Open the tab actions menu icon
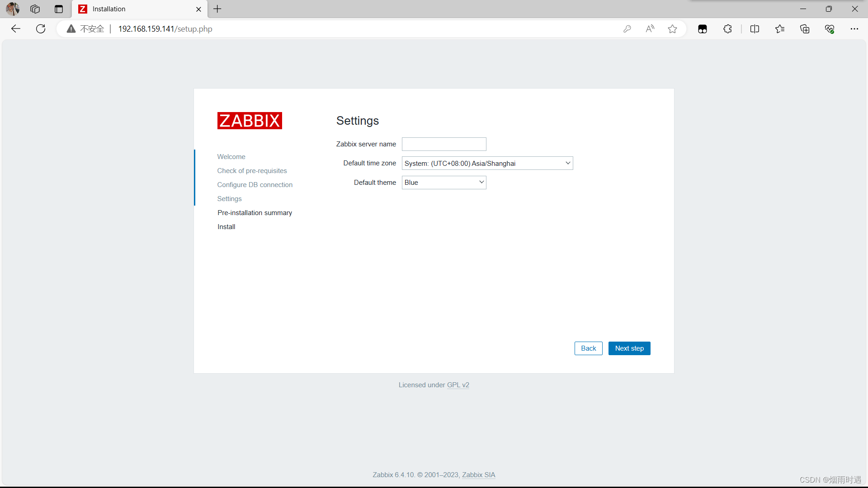 point(59,9)
